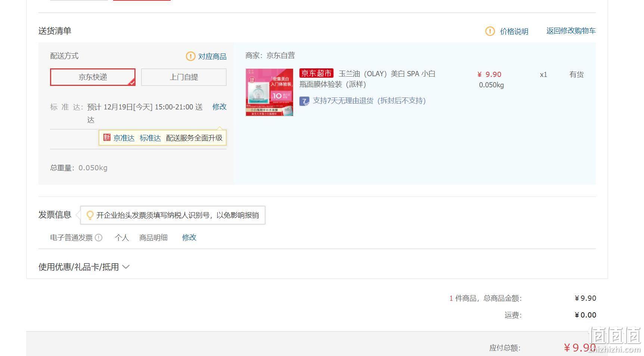Select 京东快递 delivery method
The width and height of the screenshot is (644, 356).
[x=93, y=77]
